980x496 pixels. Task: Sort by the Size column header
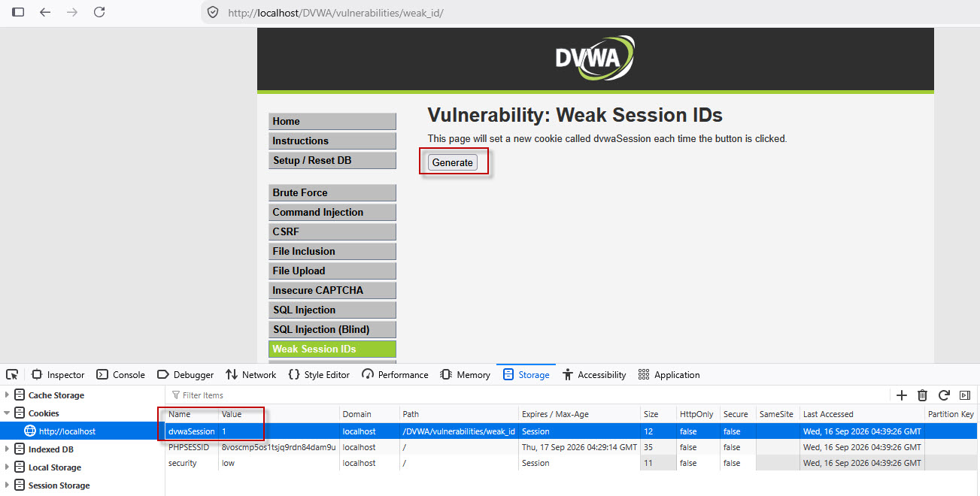point(658,414)
